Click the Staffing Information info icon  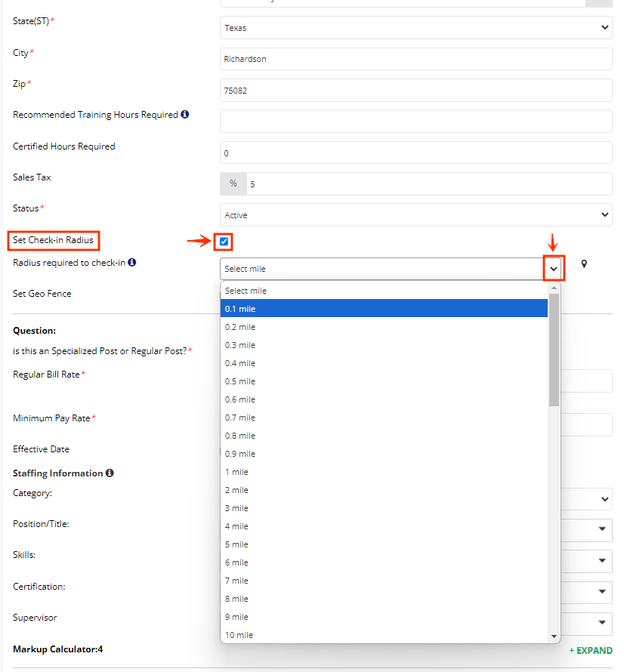pyautogui.click(x=110, y=473)
